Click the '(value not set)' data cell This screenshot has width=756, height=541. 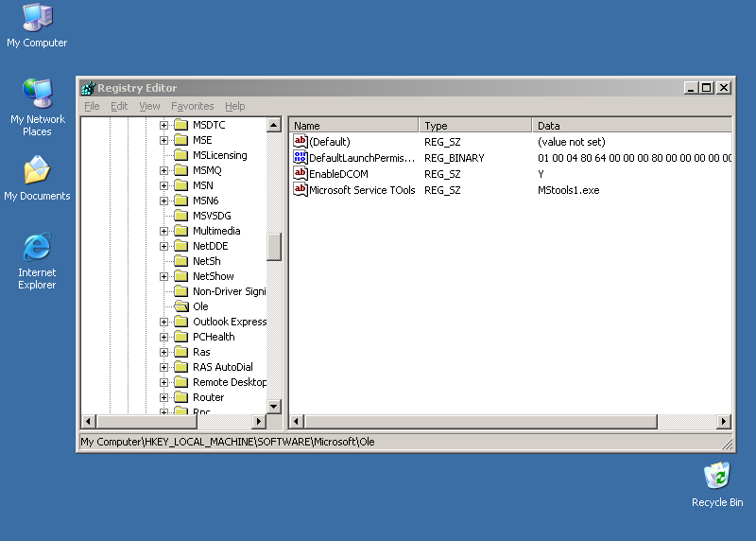click(x=572, y=142)
